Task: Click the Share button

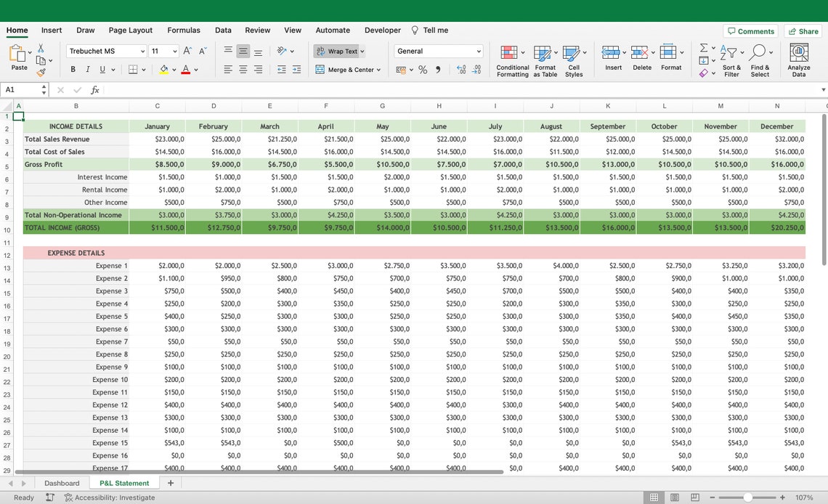Action: [x=803, y=31]
